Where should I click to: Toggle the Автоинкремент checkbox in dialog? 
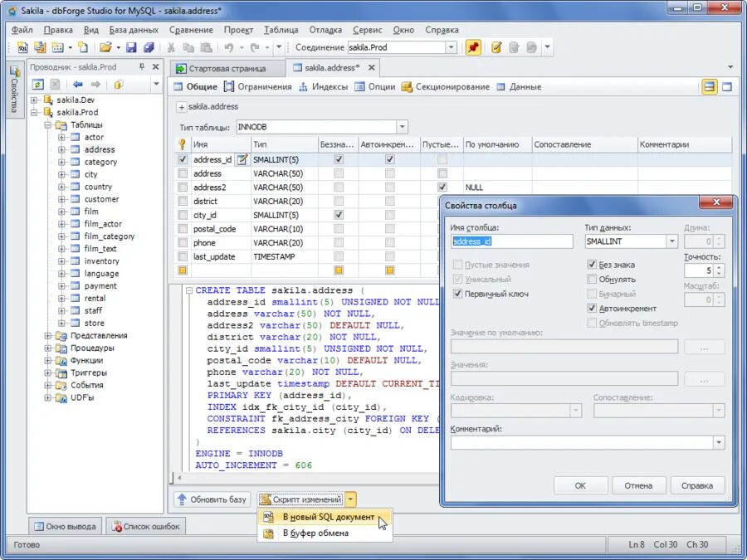592,308
